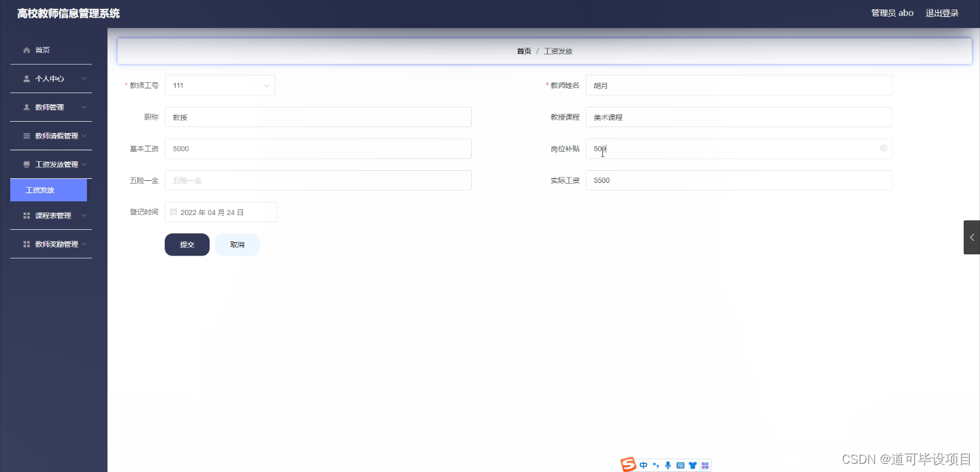Toggle Chinese/English with the 中 icon
The height and width of the screenshot is (472, 980).
(x=643, y=465)
